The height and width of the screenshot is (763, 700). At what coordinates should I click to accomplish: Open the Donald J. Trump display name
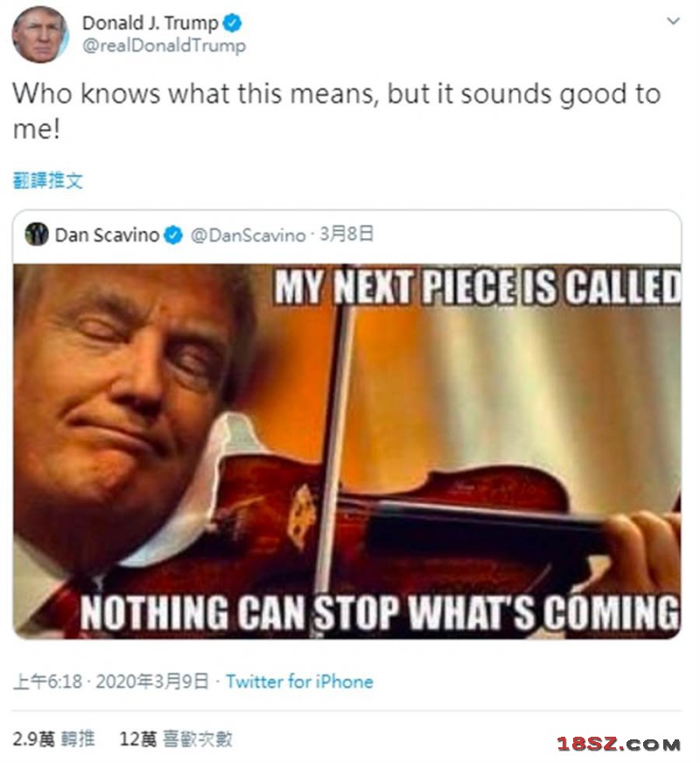coord(149,24)
